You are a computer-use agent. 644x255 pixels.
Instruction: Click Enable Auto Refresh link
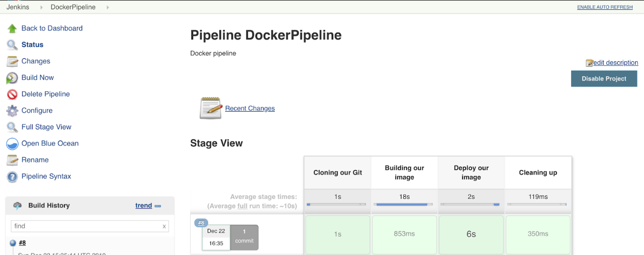click(x=605, y=7)
